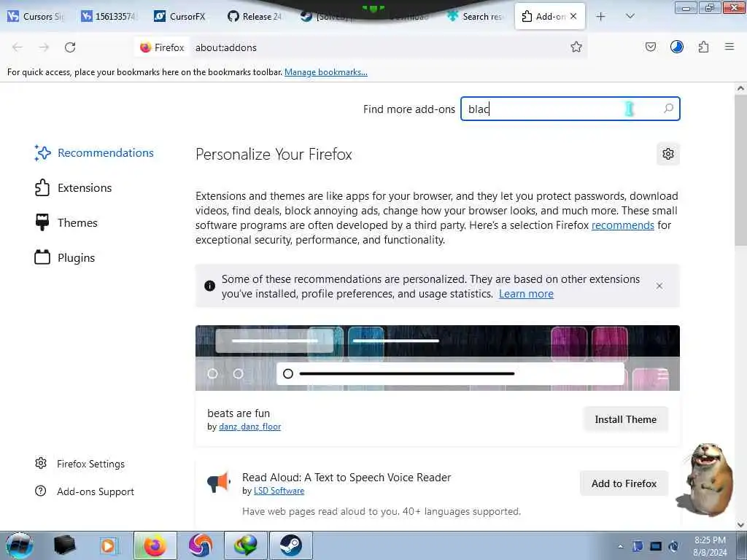Open the danz_danz_floor author link

pyautogui.click(x=249, y=427)
